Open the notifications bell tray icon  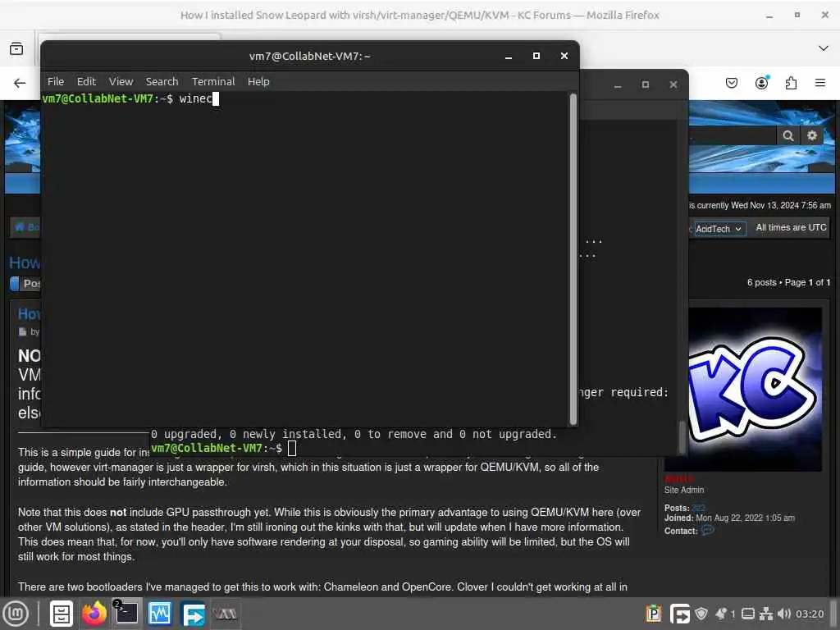[721, 614]
